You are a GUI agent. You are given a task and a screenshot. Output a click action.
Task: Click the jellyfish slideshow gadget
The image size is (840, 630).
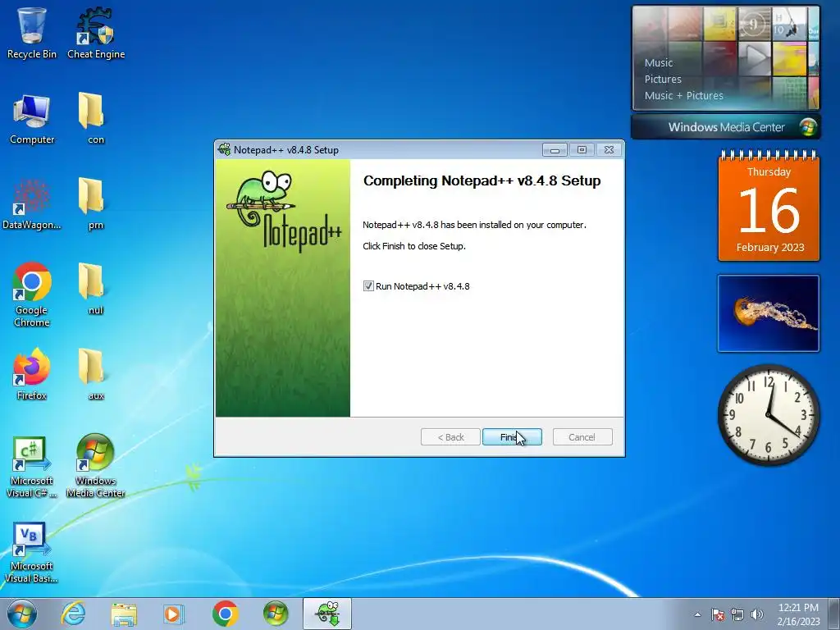coord(768,313)
